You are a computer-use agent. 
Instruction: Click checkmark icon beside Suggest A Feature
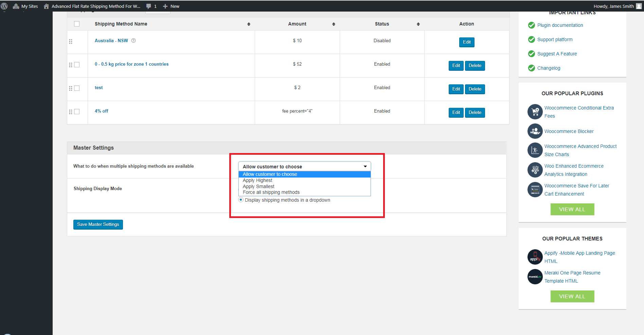pyautogui.click(x=532, y=54)
